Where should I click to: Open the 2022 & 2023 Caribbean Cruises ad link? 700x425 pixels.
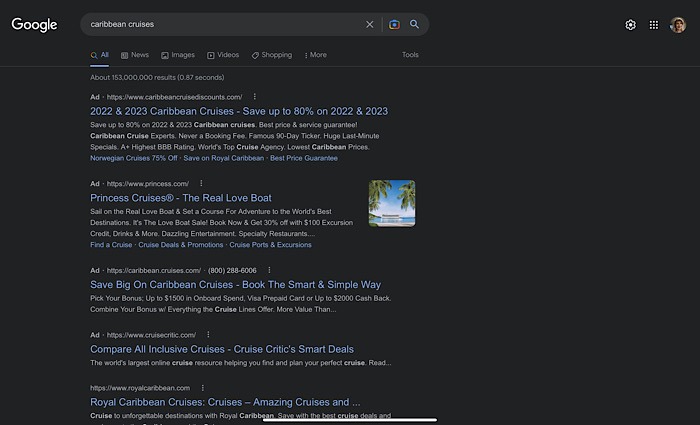pyautogui.click(x=239, y=111)
